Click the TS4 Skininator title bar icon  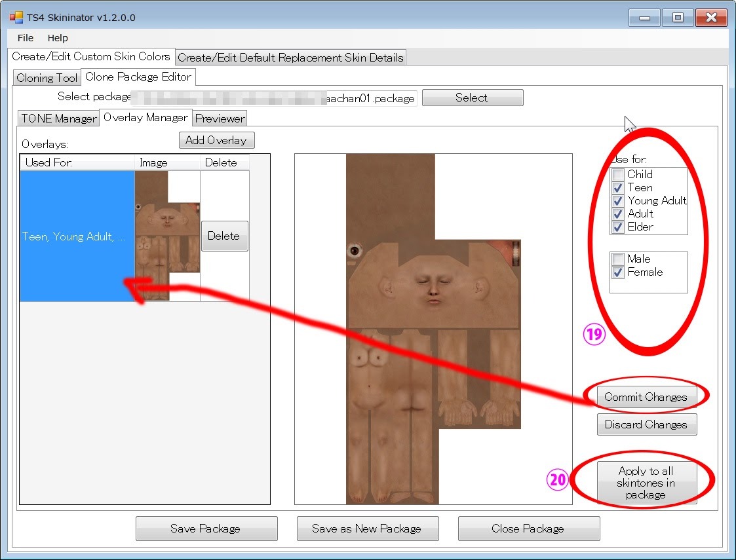click(16, 18)
